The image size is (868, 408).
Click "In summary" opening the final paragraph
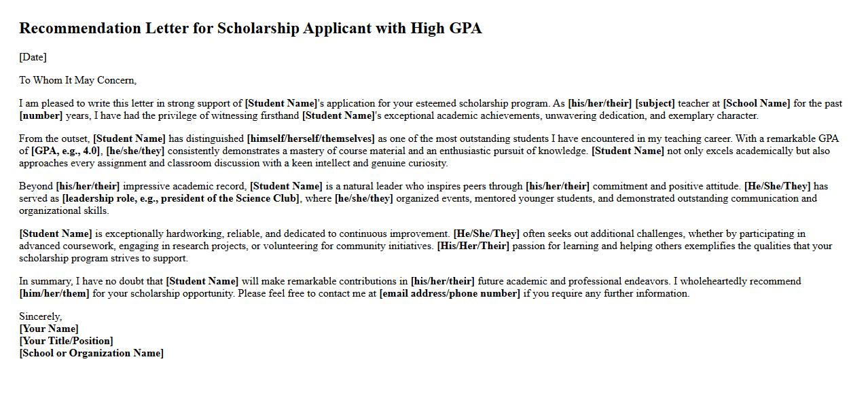45,281
